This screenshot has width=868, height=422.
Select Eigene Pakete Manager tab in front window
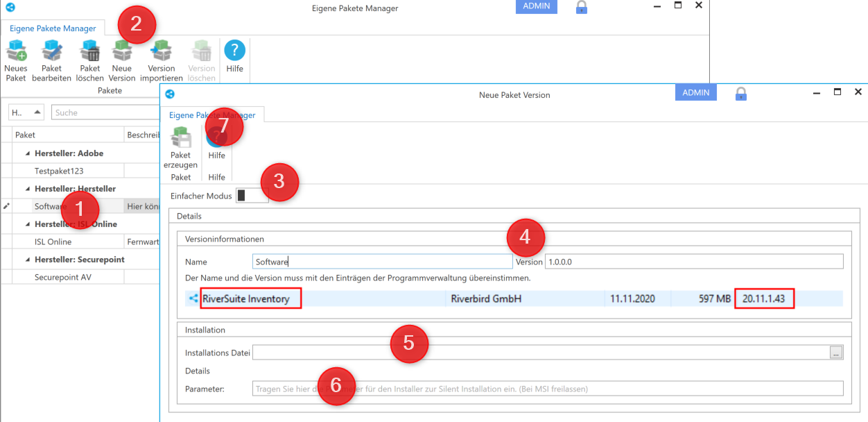212,115
